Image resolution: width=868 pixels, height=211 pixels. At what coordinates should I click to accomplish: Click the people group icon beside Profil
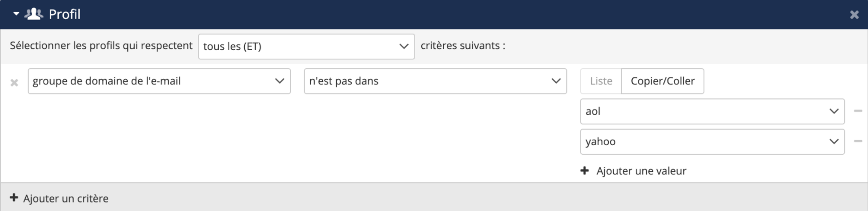coord(34,14)
